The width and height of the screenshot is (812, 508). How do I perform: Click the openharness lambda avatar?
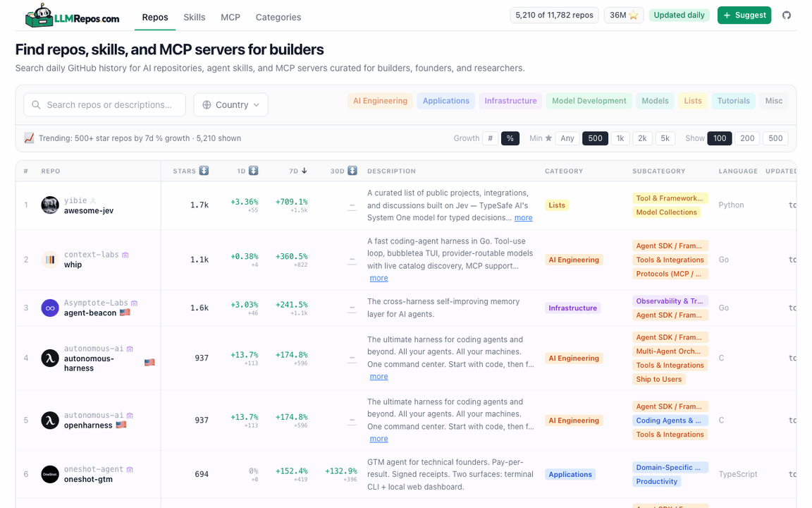pyautogui.click(x=50, y=420)
